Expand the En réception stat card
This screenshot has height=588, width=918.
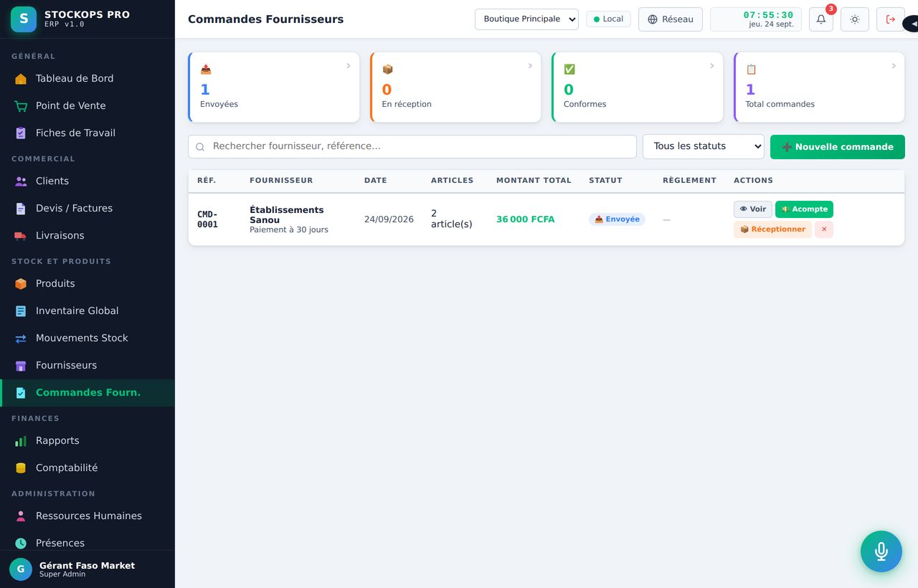pos(455,87)
